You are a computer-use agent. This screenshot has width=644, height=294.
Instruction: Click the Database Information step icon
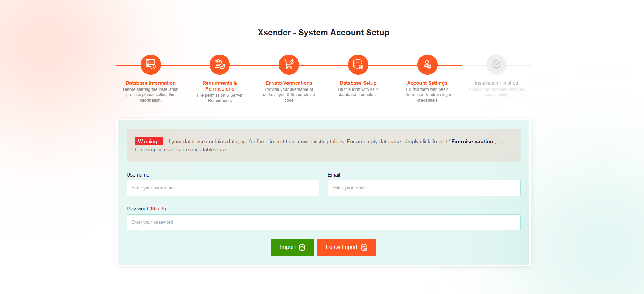[150, 65]
